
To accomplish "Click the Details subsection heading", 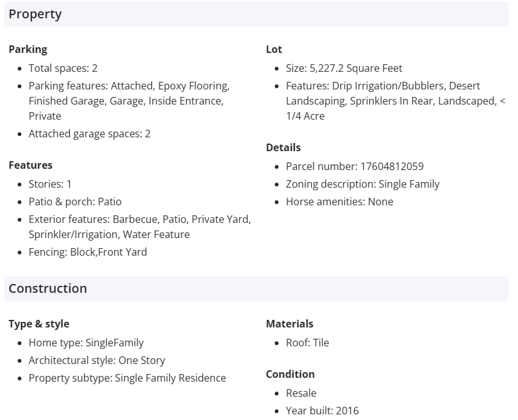I will [x=283, y=147].
